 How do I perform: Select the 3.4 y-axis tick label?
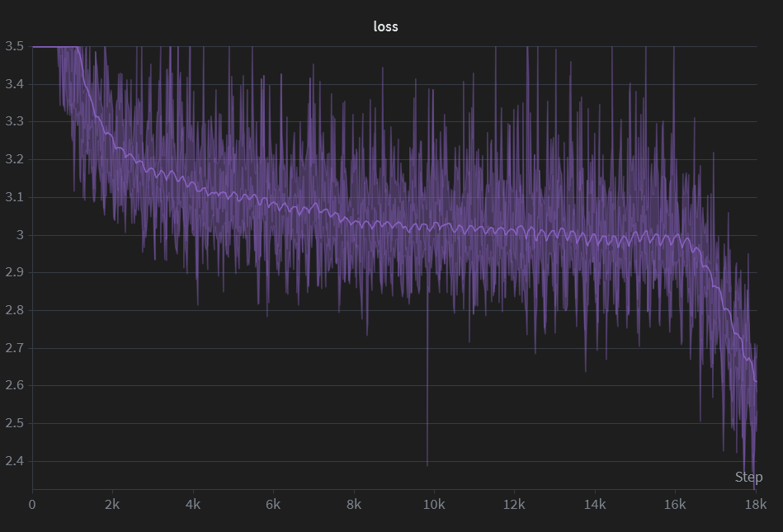coord(14,84)
